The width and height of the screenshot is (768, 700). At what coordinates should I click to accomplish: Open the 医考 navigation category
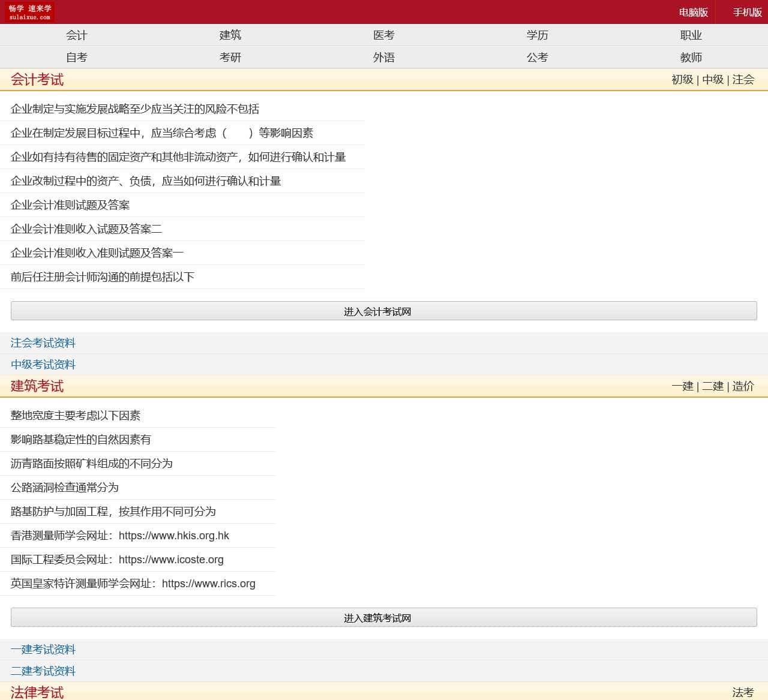pos(384,35)
